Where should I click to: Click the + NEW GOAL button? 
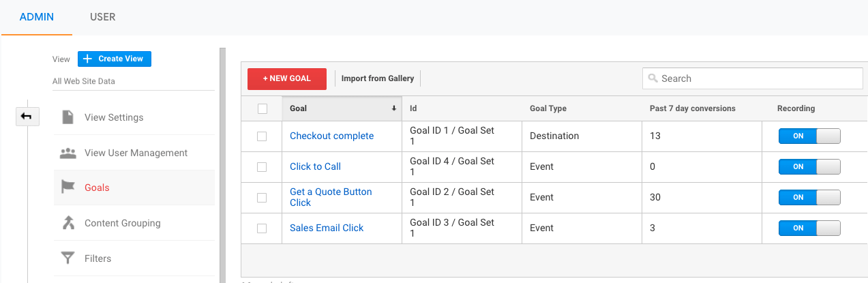click(x=287, y=78)
